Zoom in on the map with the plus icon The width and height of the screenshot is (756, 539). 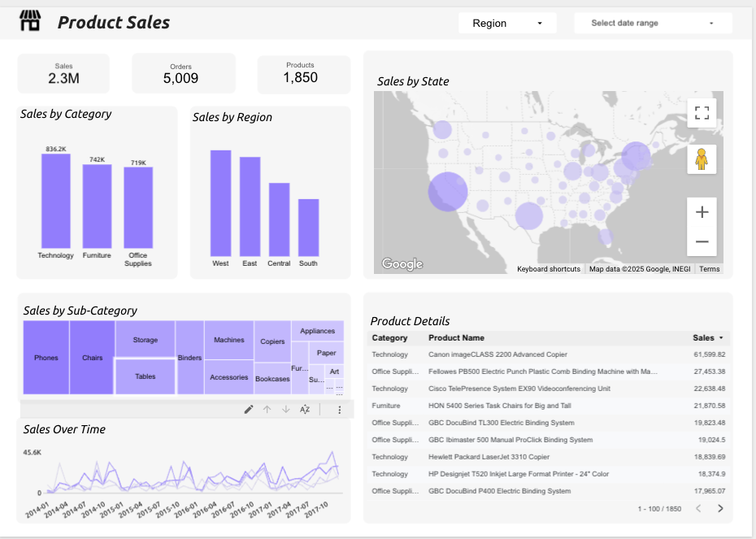click(702, 211)
